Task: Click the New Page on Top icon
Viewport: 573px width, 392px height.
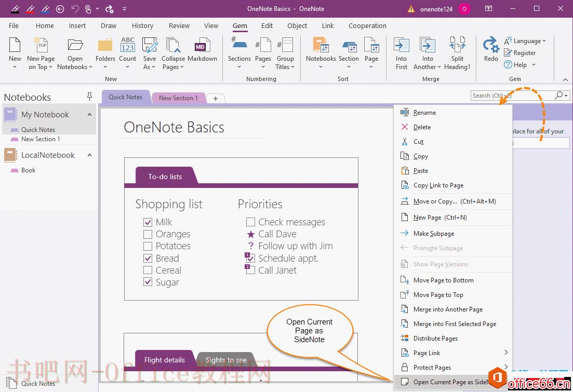Action: (41, 45)
